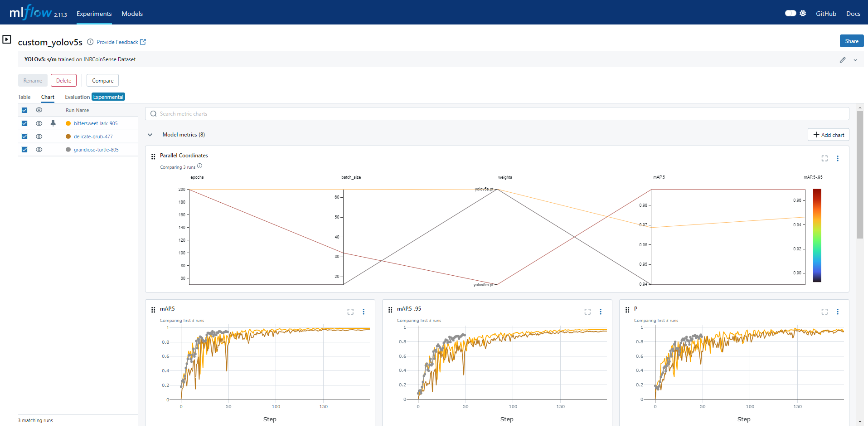Click the Add chart button
This screenshot has width=868, height=429.
point(828,135)
